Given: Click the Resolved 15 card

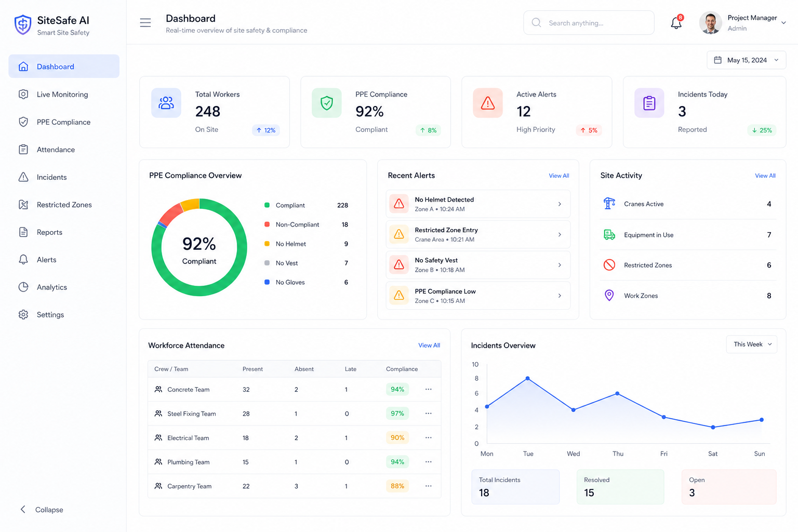Looking at the screenshot, I should point(620,487).
